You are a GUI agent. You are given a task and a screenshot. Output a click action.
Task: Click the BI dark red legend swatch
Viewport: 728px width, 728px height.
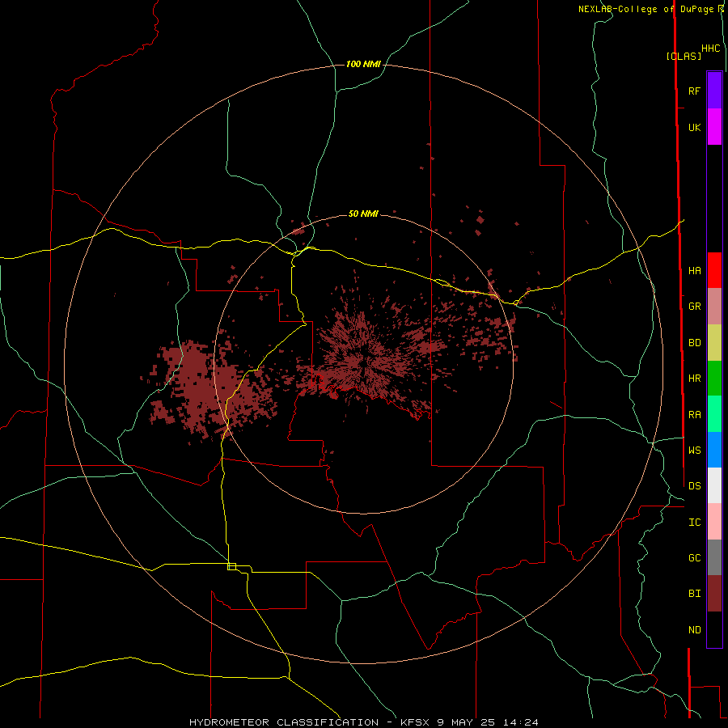pyautogui.click(x=714, y=594)
